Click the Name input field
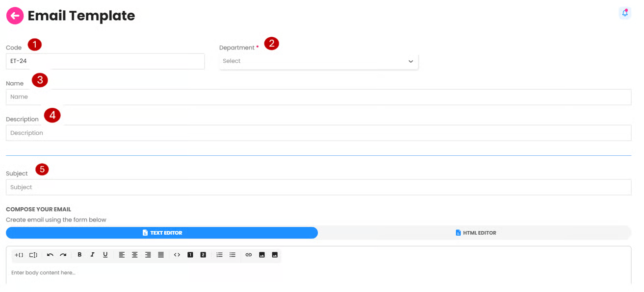Viewport: 644px width, 292px height. click(x=318, y=97)
